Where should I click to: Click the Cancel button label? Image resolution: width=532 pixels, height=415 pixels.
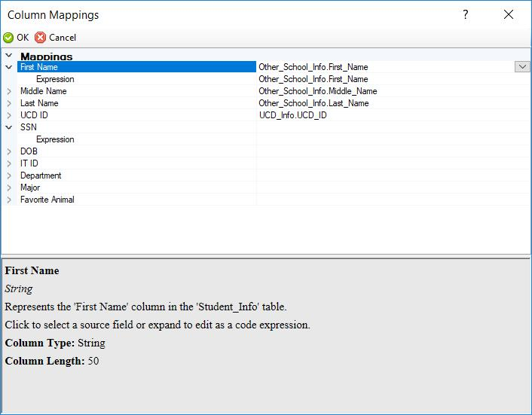tap(63, 38)
